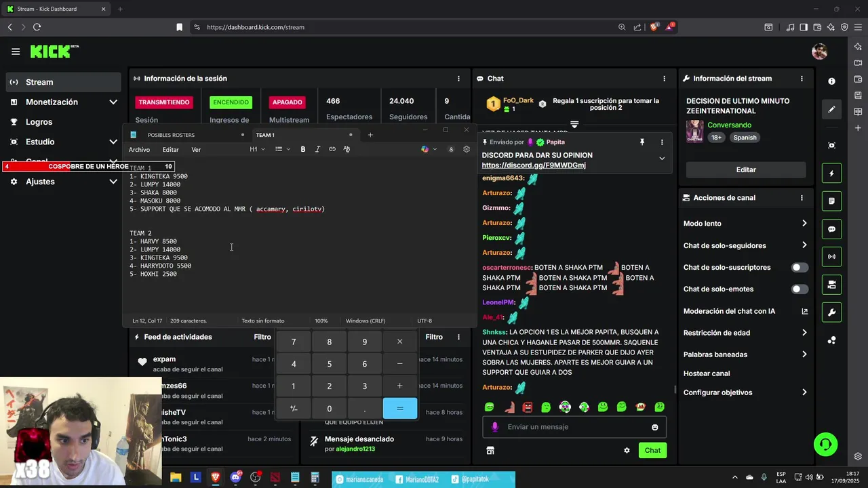
Task: Expand Chat de solo-seguidores options
Action: [x=804, y=245]
